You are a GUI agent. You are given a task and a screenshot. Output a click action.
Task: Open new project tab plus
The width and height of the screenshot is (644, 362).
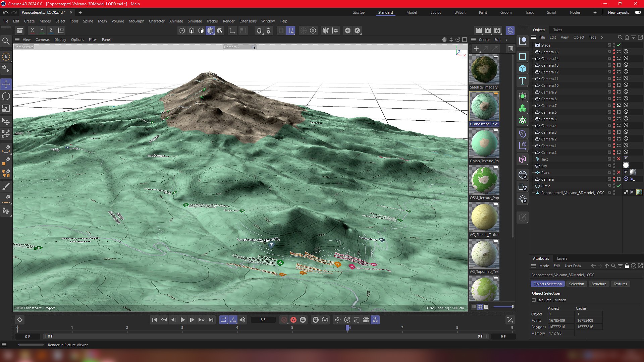80,12
